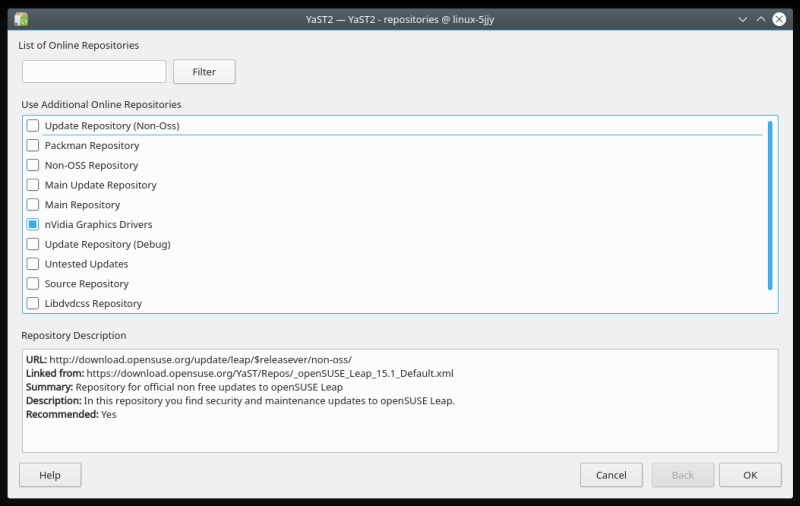Tick the Non-OSS Repository checkbox
800x506 pixels.
pos(33,165)
